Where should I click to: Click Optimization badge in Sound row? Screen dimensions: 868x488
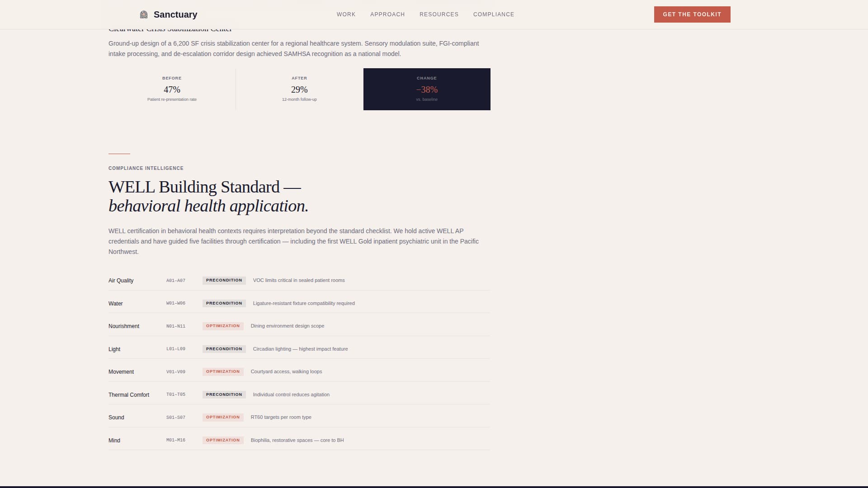coord(223,417)
